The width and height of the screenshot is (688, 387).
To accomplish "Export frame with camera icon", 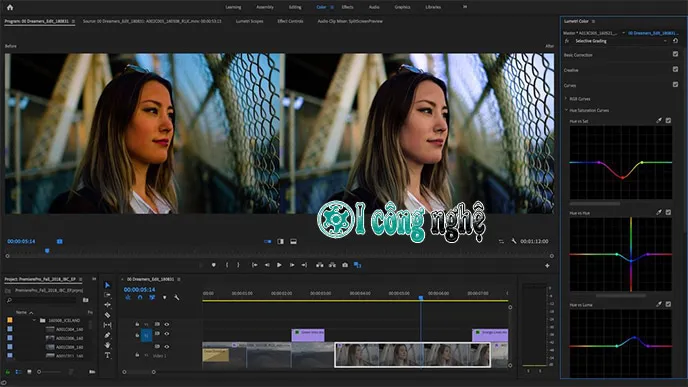I will (x=345, y=265).
